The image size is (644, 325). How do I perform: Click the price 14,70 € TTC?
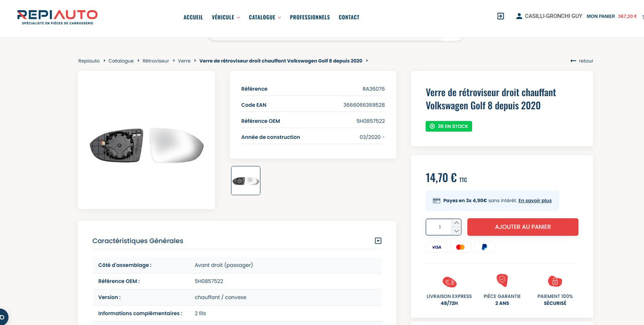[x=446, y=178]
